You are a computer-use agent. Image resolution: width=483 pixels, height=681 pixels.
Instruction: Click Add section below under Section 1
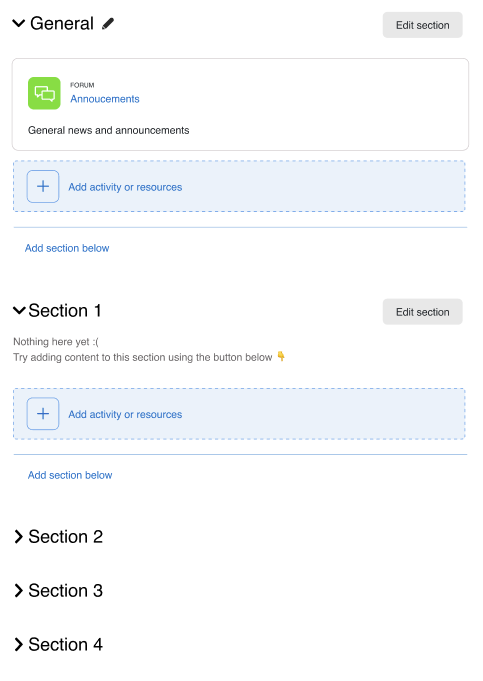click(70, 475)
